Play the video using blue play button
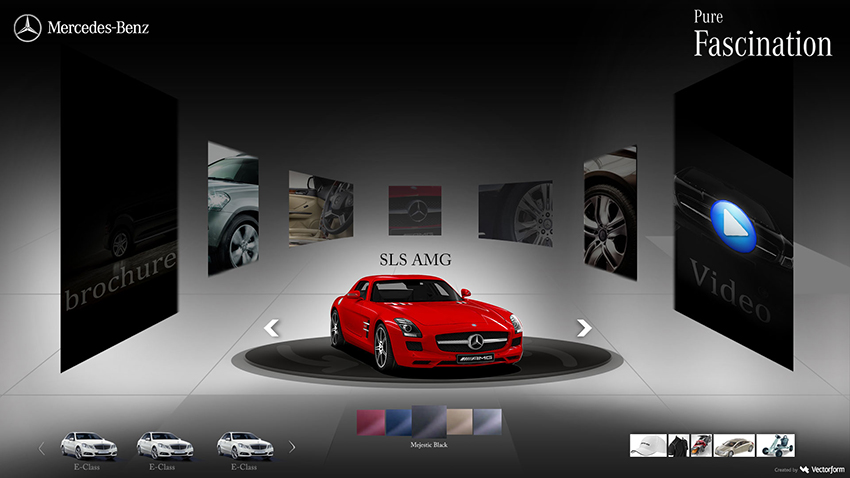Screen dimensions: 850x478 click(x=732, y=226)
